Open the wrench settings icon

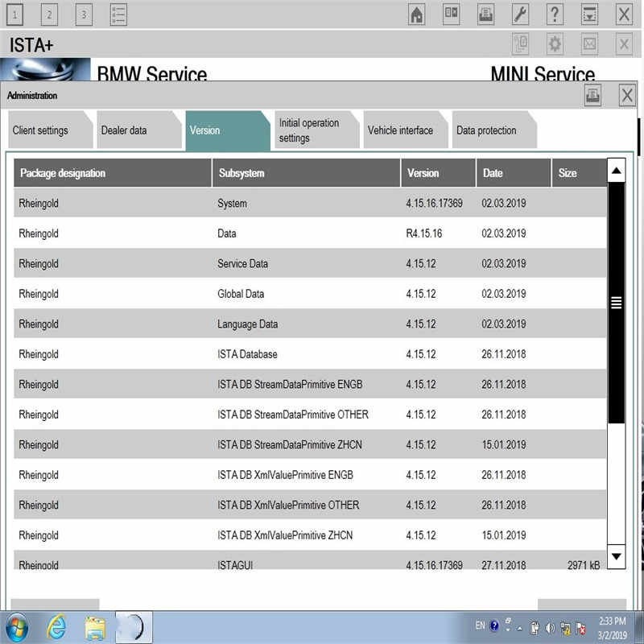point(521,14)
